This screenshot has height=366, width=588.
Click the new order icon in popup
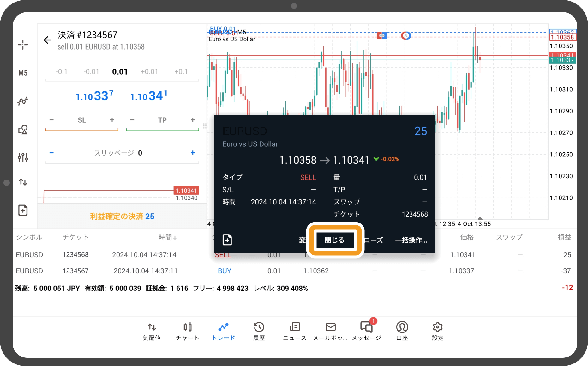click(x=227, y=240)
